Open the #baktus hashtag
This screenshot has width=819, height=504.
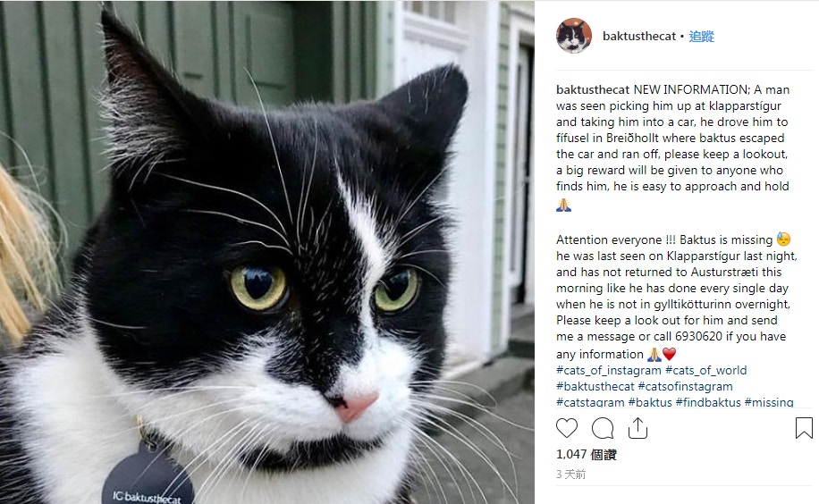click(650, 402)
